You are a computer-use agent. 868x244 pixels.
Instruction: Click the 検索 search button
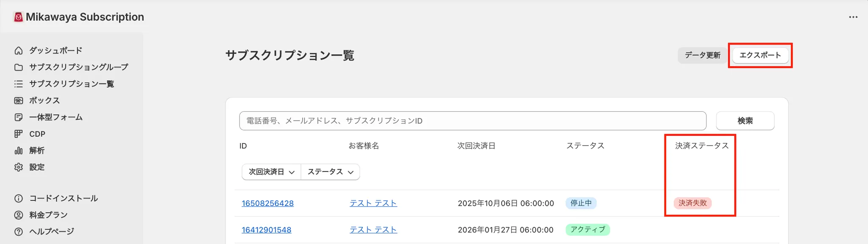745,121
